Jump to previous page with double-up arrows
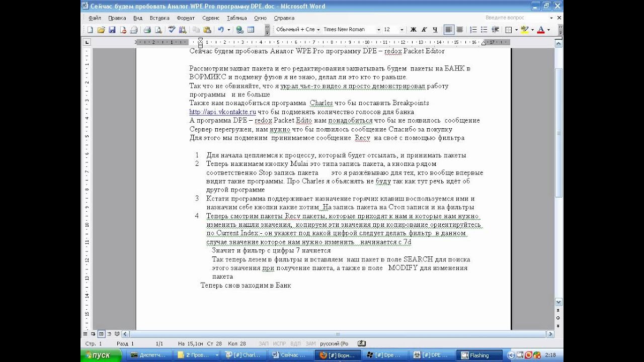The image size is (644, 362). pos(558,311)
